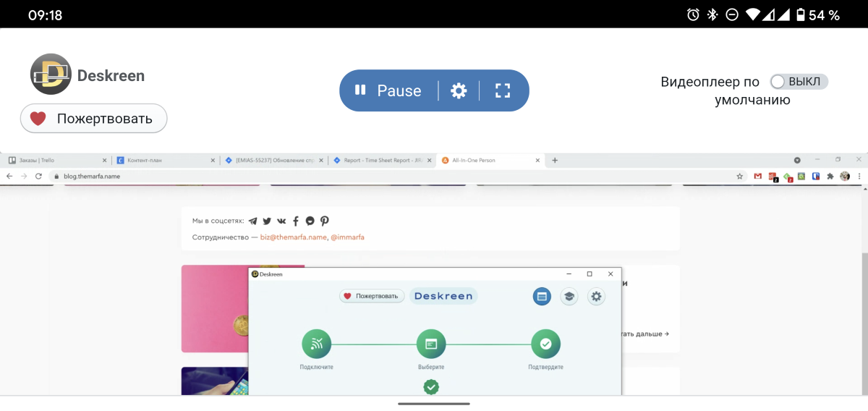Click the Выберите step icon
This screenshot has height=411, width=868.
(431, 344)
